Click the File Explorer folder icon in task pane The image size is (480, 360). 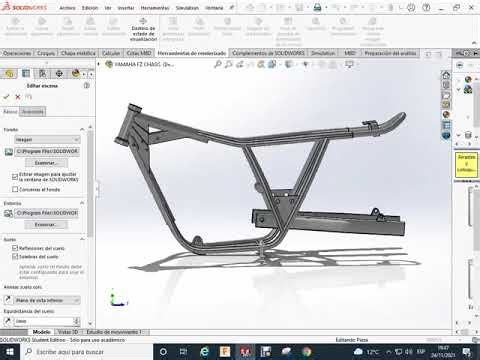(446, 95)
